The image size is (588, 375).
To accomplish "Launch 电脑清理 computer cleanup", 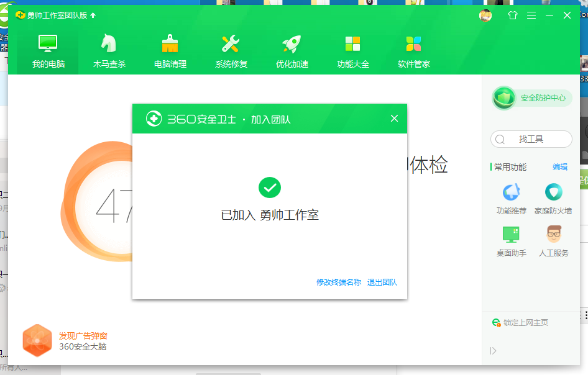I will tap(169, 51).
